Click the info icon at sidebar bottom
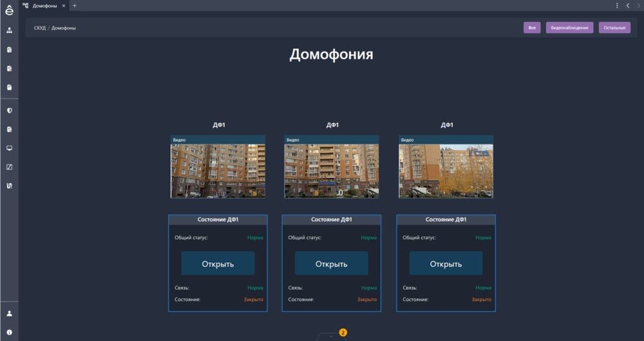This screenshot has width=644, height=341. 9,332
